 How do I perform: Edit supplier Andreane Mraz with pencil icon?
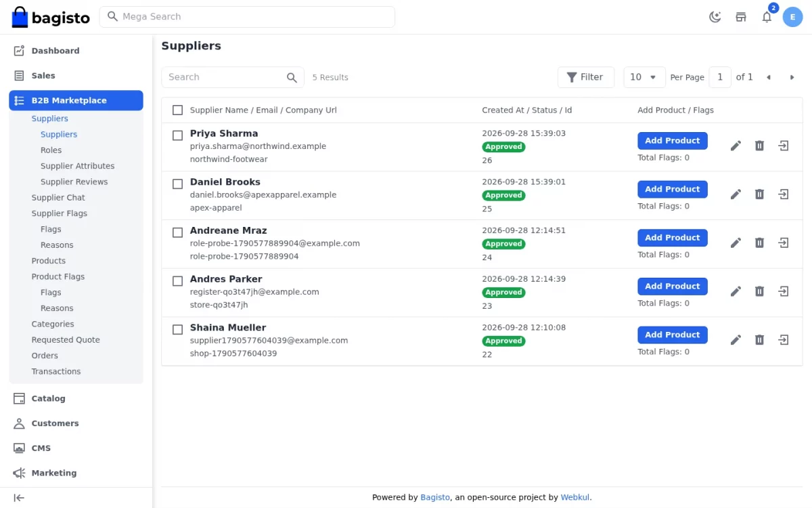736,242
